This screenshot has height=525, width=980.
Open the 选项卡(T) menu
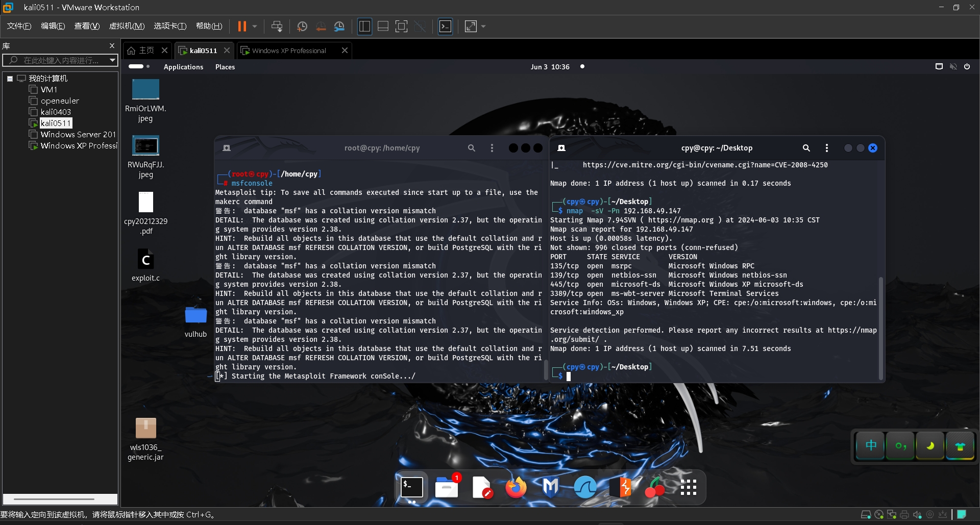(170, 26)
